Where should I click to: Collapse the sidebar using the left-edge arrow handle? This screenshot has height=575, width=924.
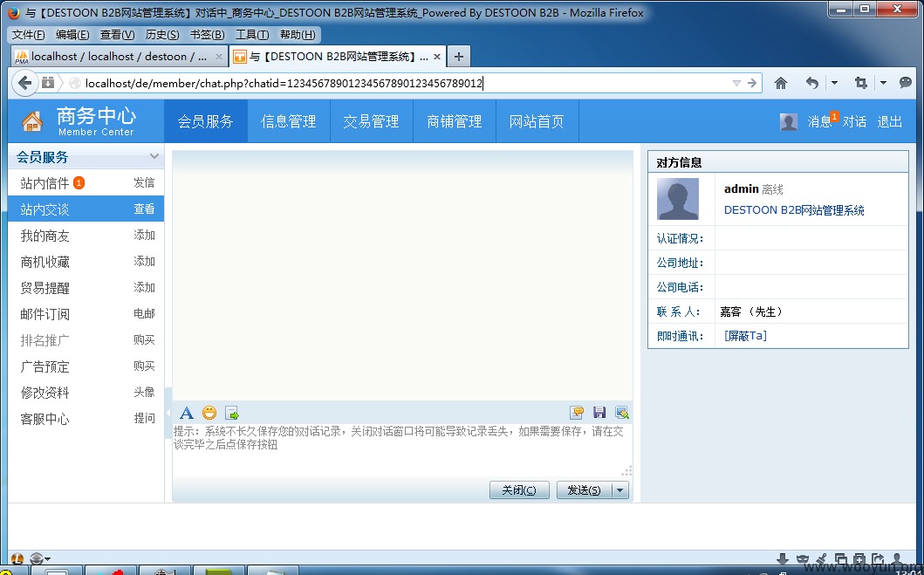tap(168, 412)
